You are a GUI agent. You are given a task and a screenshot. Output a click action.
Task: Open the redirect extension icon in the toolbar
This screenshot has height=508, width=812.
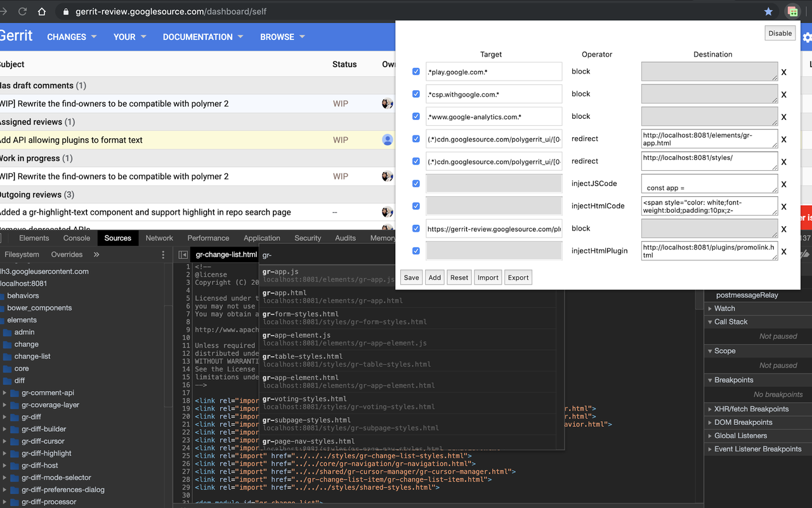(793, 11)
